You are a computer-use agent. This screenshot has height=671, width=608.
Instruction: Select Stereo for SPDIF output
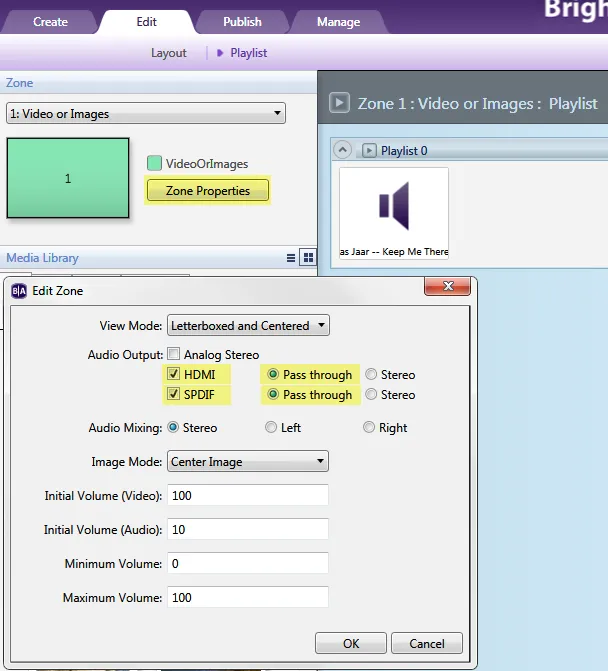click(371, 394)
